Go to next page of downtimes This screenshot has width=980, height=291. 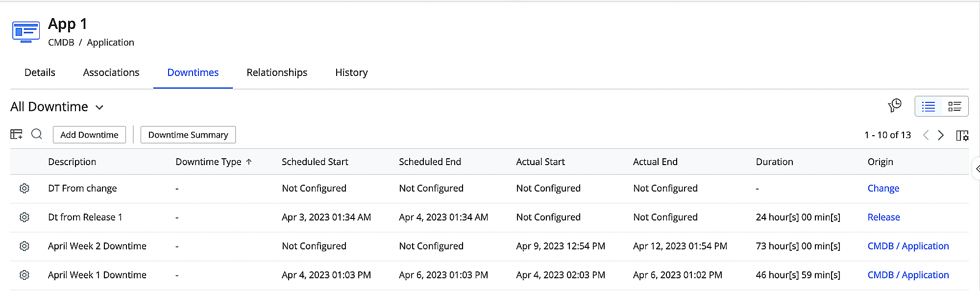click(x=940, y=135)
